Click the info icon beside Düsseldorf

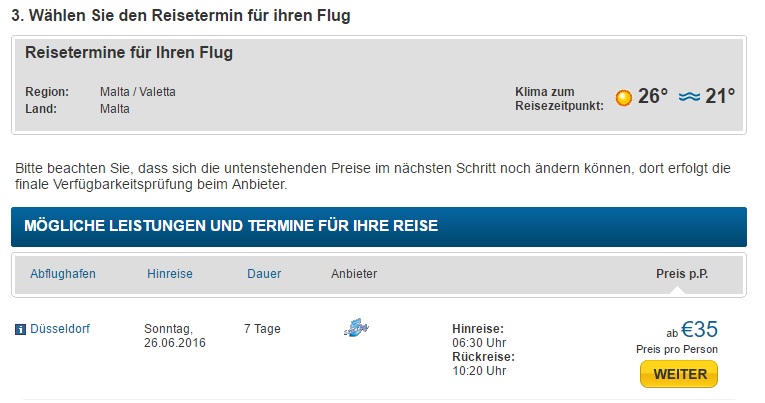(x=20, y=330)
